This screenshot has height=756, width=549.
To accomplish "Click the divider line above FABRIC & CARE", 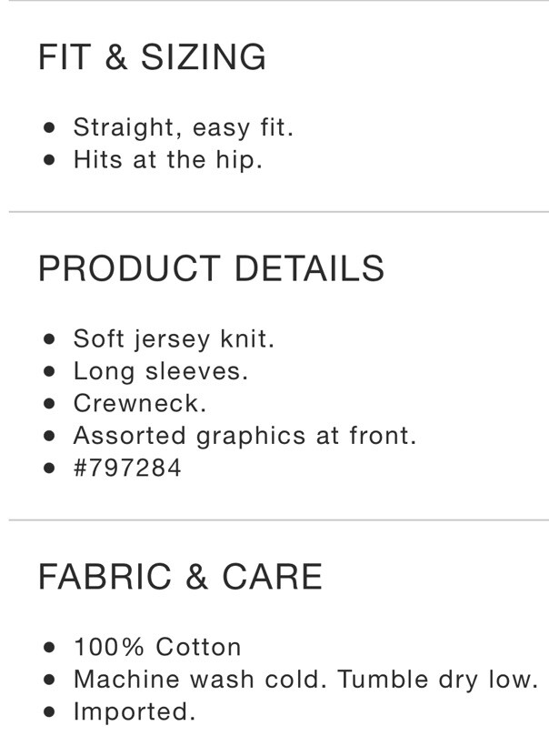I will coord(279,520).
